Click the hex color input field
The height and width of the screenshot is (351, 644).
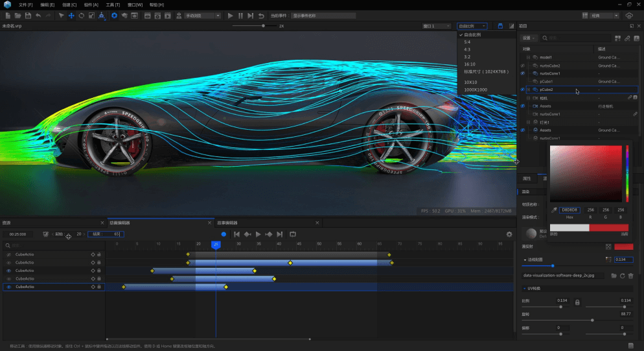(570, 210)
